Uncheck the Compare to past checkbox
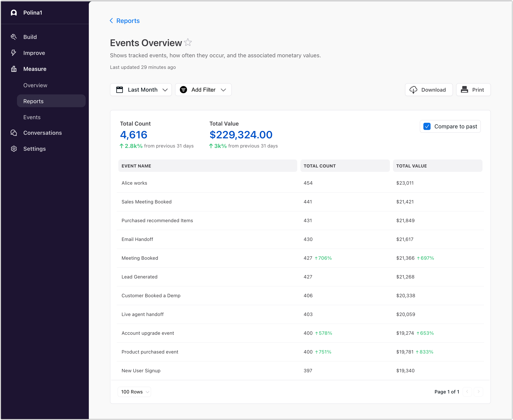 coord(427,127)
